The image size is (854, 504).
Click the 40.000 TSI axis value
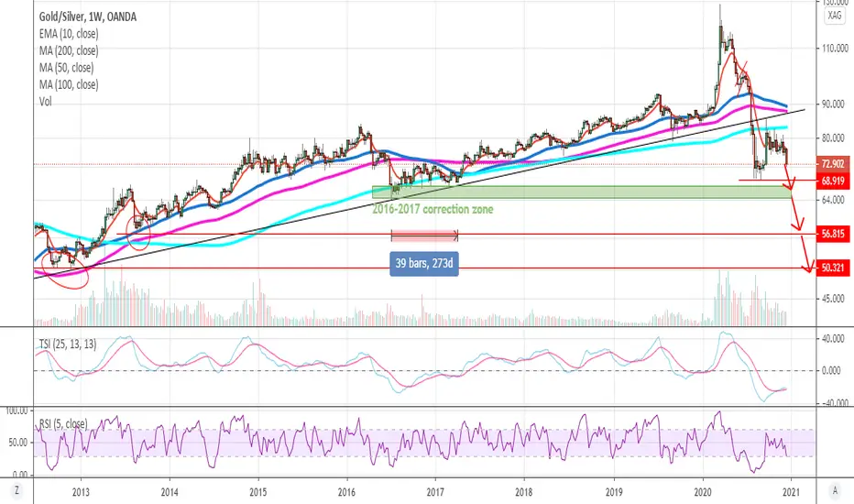(x=835, y=339)
